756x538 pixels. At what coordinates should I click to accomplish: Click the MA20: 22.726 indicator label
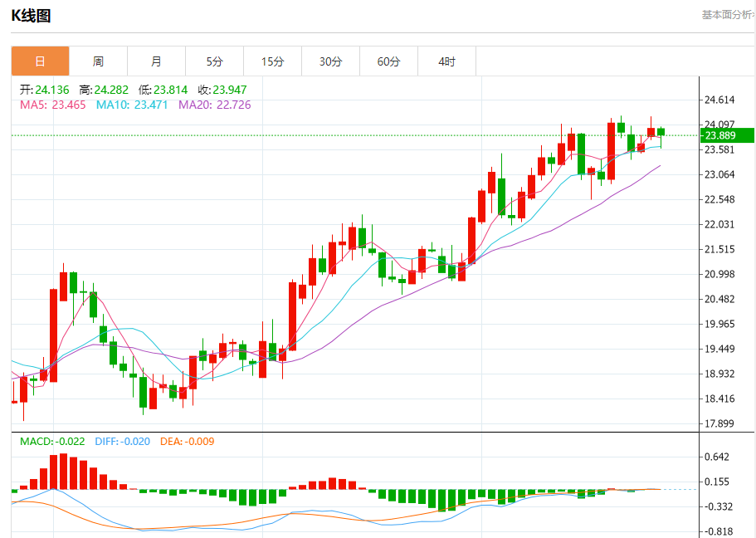tap(215, 105)
